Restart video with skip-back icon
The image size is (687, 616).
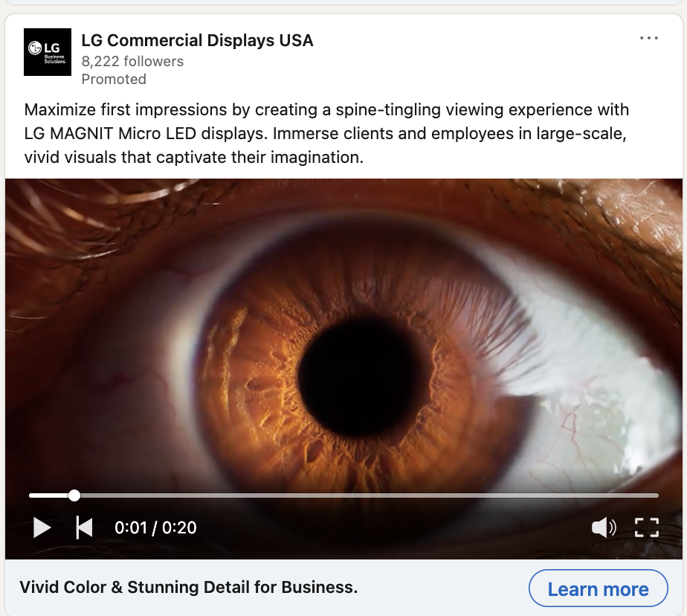84,527
